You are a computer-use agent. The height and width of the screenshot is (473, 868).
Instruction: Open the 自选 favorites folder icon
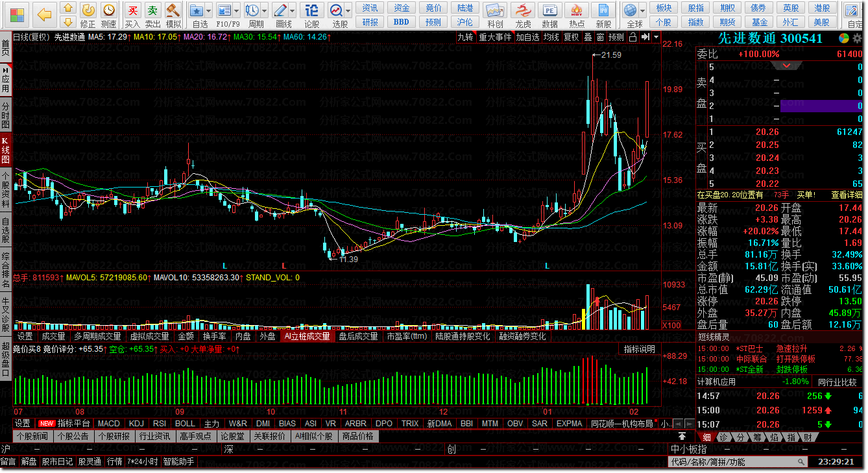[x=197, y=10]
